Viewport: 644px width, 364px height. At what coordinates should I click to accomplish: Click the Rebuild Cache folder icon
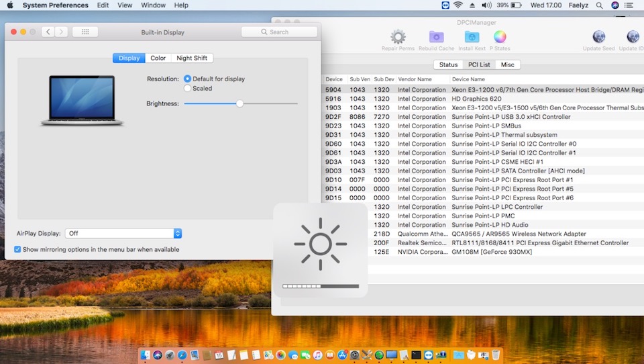point(437,37)
